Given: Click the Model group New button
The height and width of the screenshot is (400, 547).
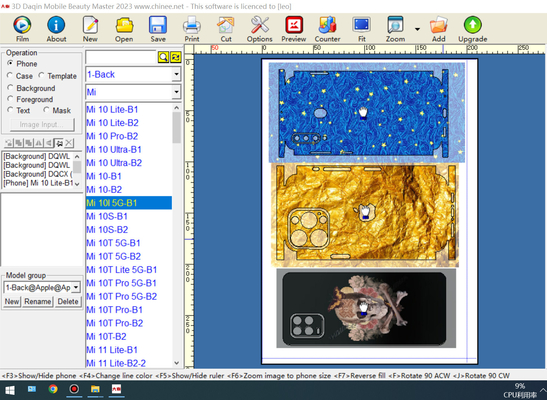Looking at the screenshot, I should point(12,301).
